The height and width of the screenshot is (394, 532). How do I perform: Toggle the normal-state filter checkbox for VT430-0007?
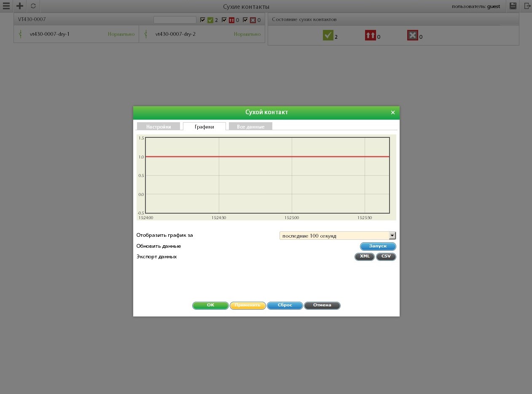click(x=203, y=20)
